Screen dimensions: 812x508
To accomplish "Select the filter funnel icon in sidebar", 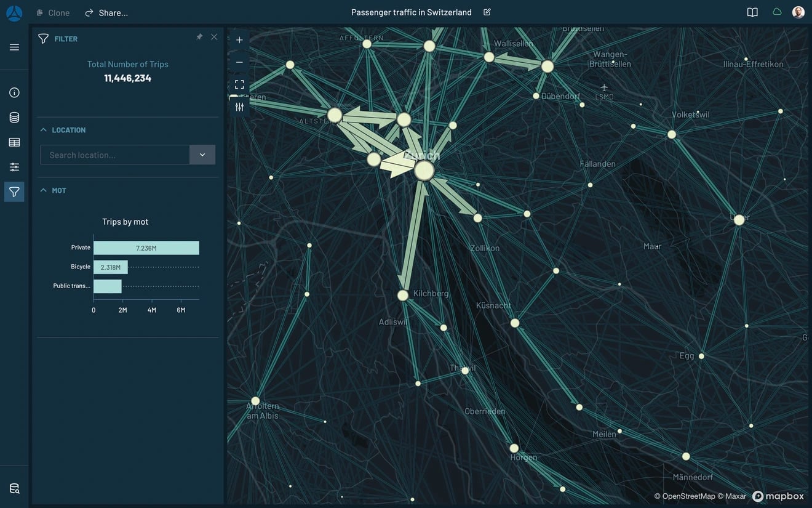I will [x=14, y=192].
